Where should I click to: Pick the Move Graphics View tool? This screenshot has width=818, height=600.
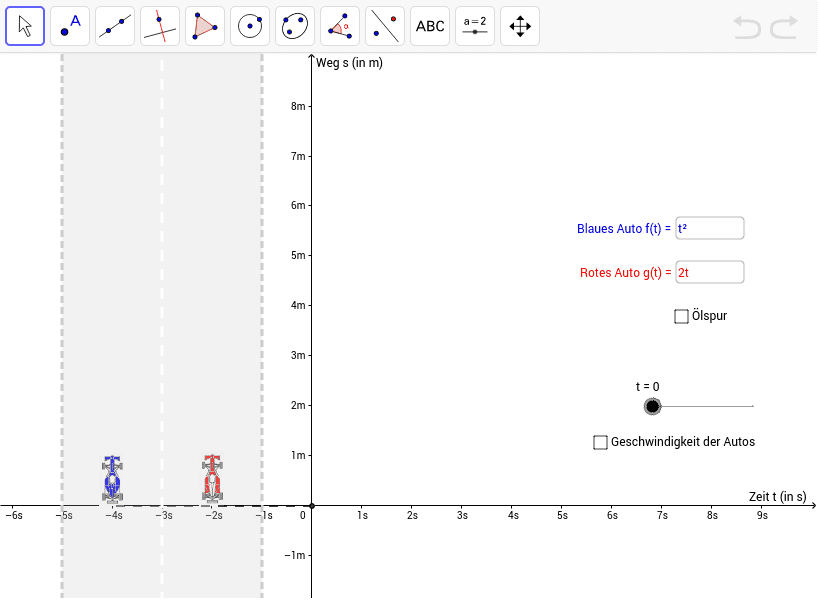click(520, 26)
